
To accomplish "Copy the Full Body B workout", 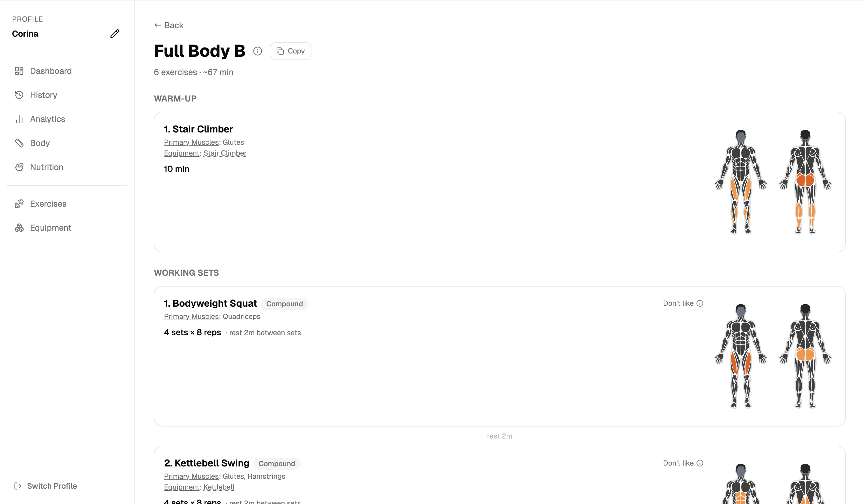I will 290,51.
